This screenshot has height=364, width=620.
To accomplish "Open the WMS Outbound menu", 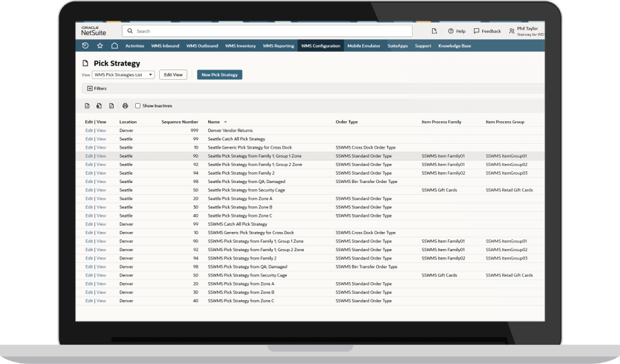I will 203,46.
